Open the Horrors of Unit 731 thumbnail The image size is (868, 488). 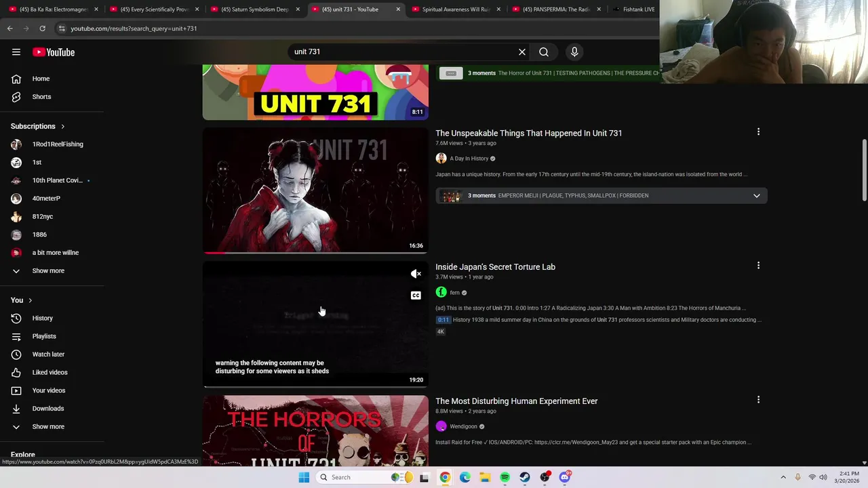pyautogui.click(x=315, y=431)
